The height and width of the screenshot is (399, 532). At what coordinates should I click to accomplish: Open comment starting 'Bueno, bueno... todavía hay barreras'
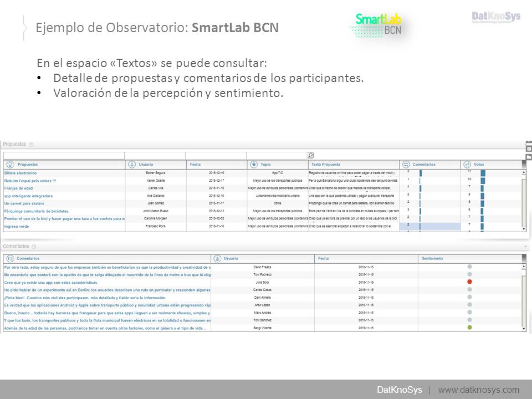click(107, 313)
